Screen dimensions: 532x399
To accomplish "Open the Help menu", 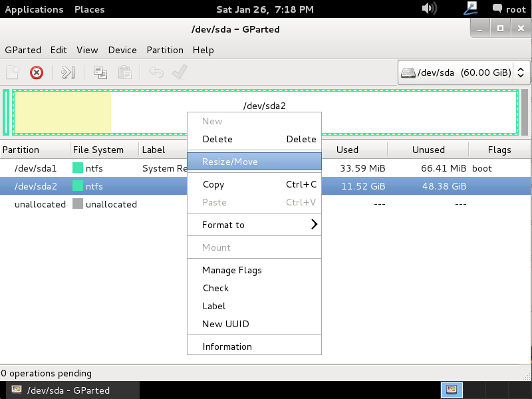I will click(203, 50).
